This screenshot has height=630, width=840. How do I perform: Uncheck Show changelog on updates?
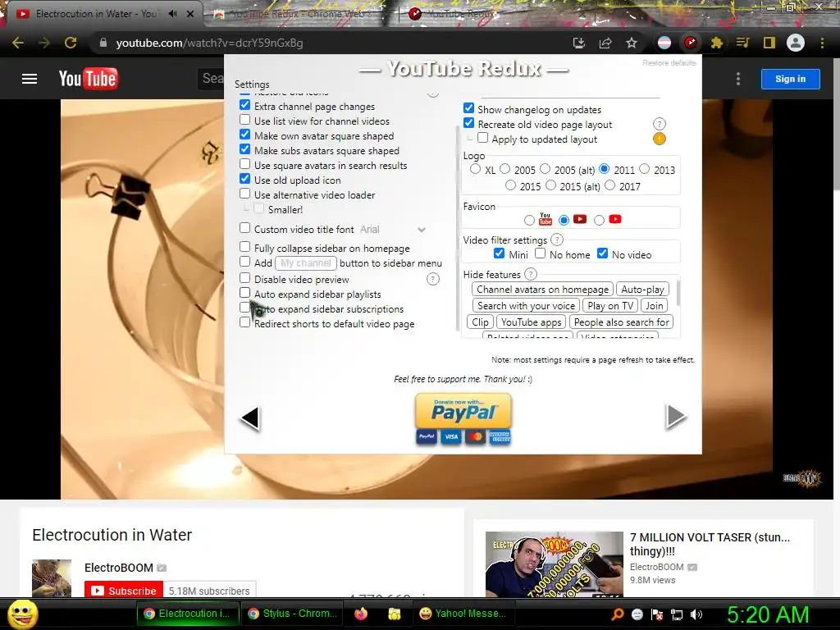point(468,108)
